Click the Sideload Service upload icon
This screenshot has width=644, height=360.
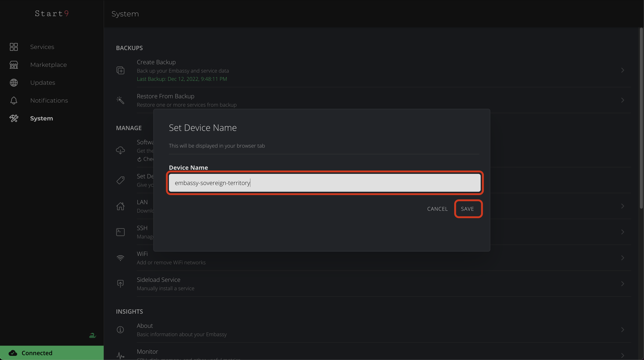(120, 284)
